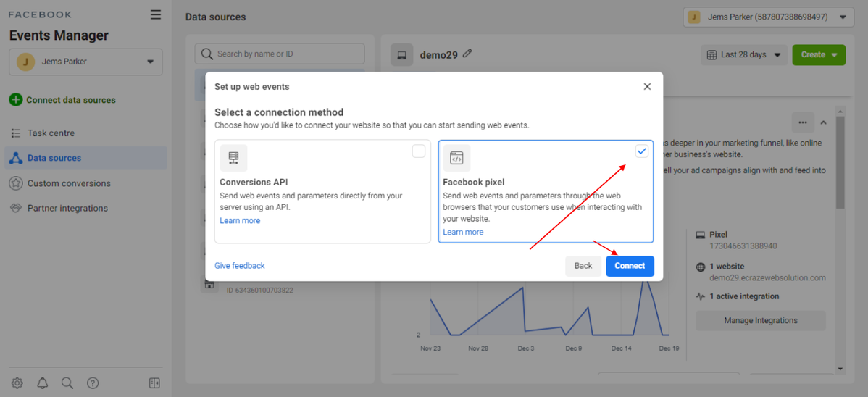
Task: Click the Facebook pixel option card title
Action: pyautogui.click(x=474, y=182)
